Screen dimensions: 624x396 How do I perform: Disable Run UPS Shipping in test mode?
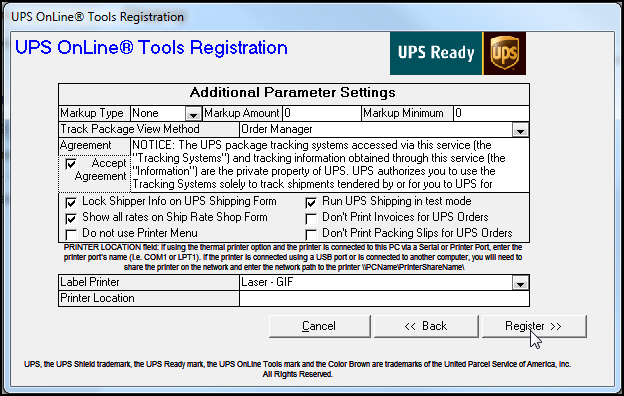[311, 203]
